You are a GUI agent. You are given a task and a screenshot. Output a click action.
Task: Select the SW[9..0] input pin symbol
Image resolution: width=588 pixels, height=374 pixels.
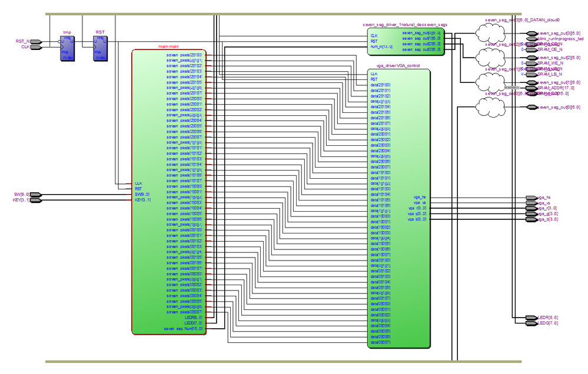(x=36, y=195)
